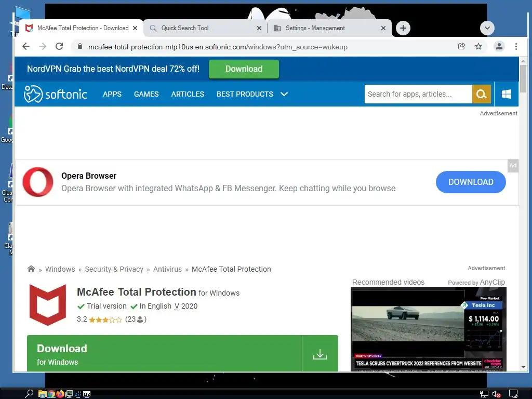
Task: Click the McAfee shield logo
Action: point(48,305)
